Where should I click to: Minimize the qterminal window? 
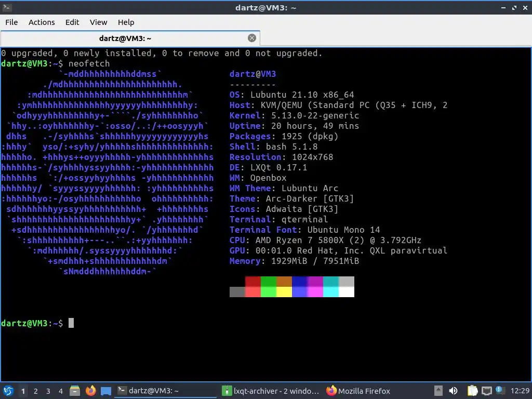[503, 7]
